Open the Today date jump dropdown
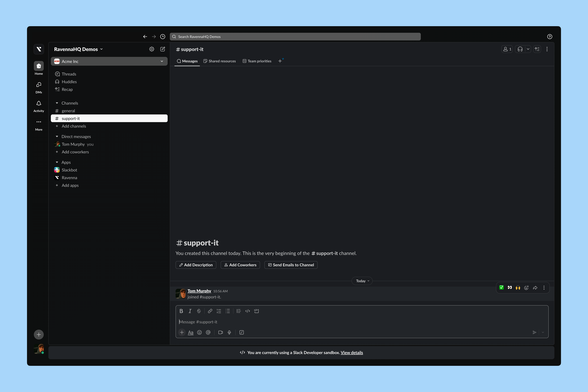The image size is (588, 392). coord(362,281)
